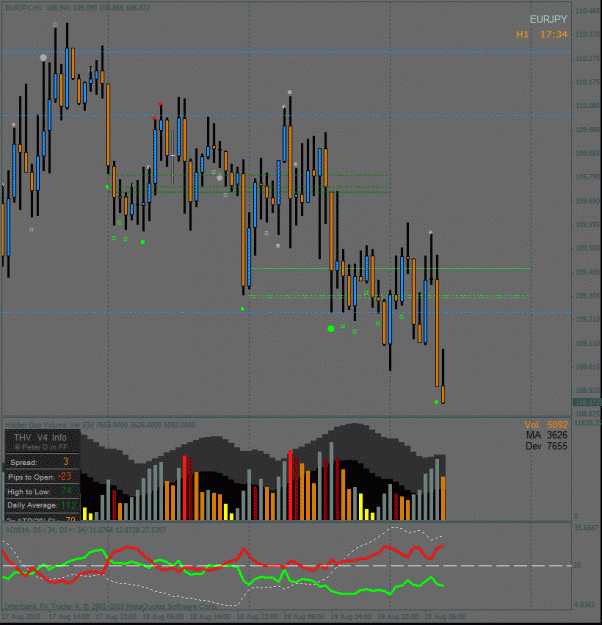Click the High to Low value 74
This screenshot has height=625, width=602.
click(66, 491)
